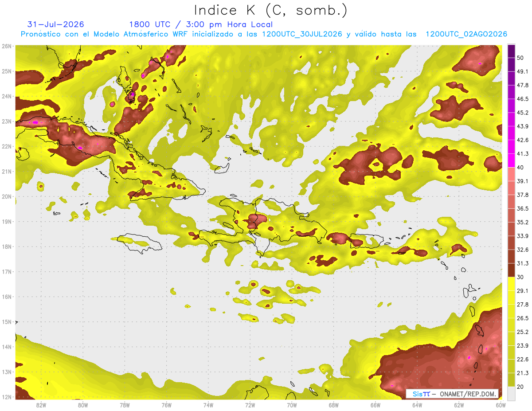Pick the dark brown swatch between 30 and 31.3
The image size is (532, 411).
(x=512, y=270)
